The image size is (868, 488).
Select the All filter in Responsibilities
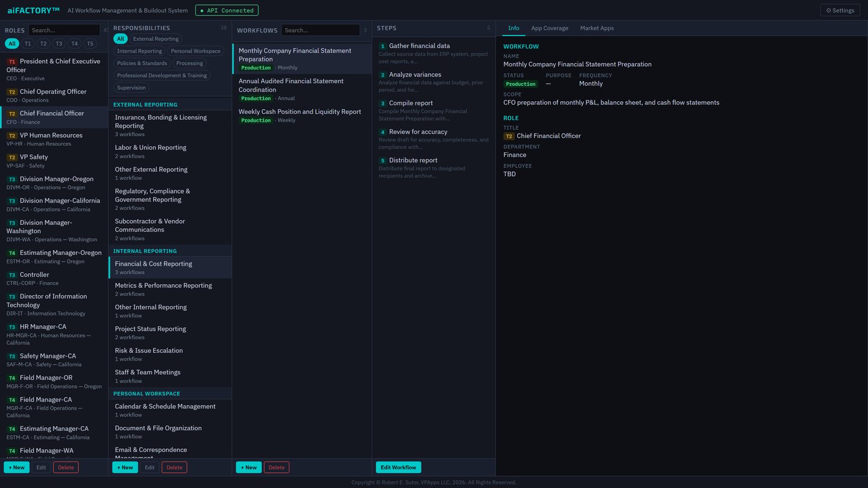point(121,39)
